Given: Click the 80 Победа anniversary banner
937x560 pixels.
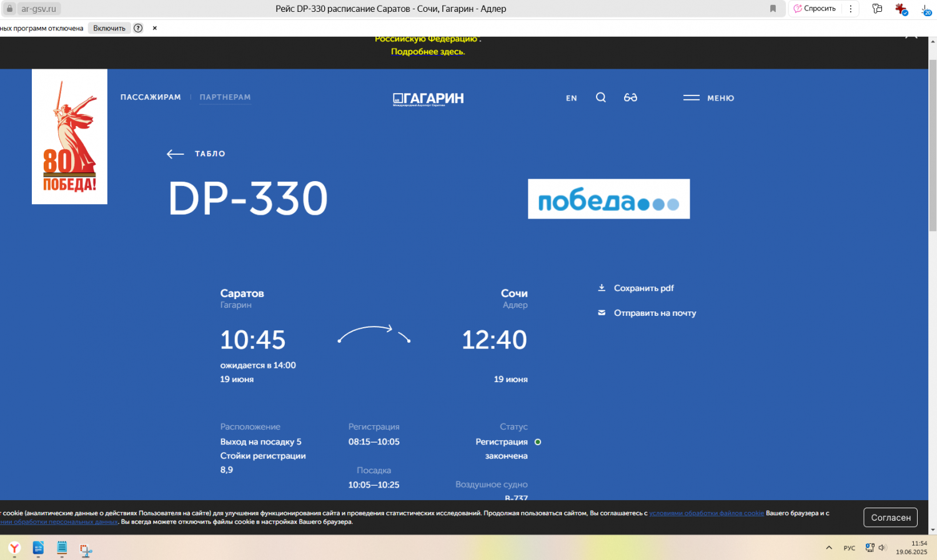Looking at the screenshot, I should (69, 136).
